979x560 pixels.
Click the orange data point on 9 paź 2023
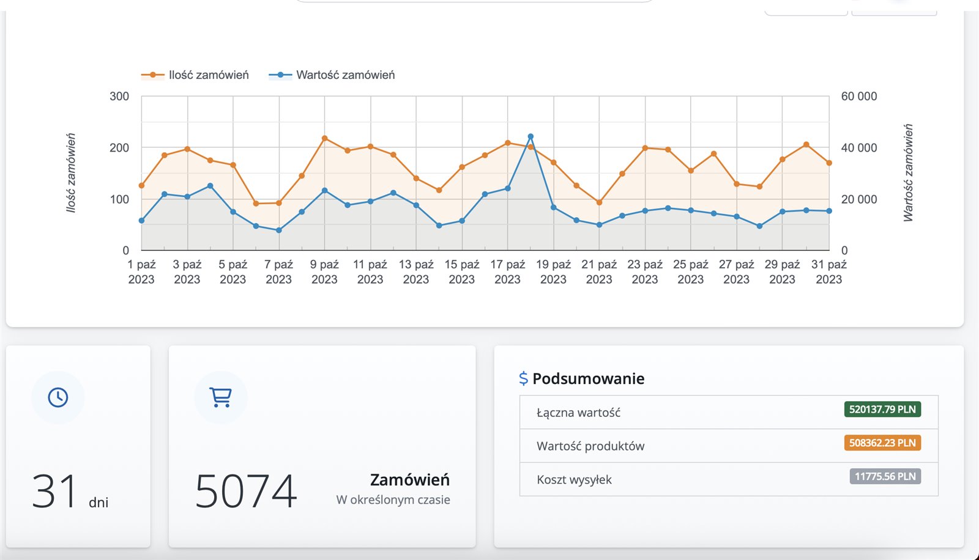coord(324,139)
